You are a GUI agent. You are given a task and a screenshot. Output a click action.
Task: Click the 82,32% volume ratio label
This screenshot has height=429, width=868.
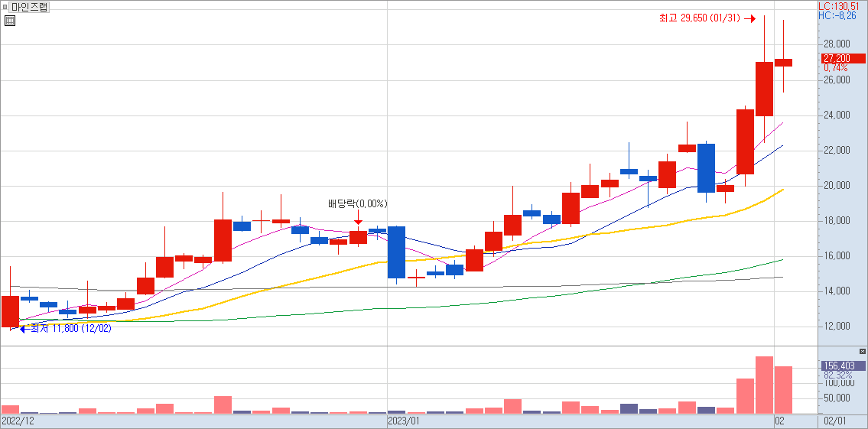(x=837, y=375)
